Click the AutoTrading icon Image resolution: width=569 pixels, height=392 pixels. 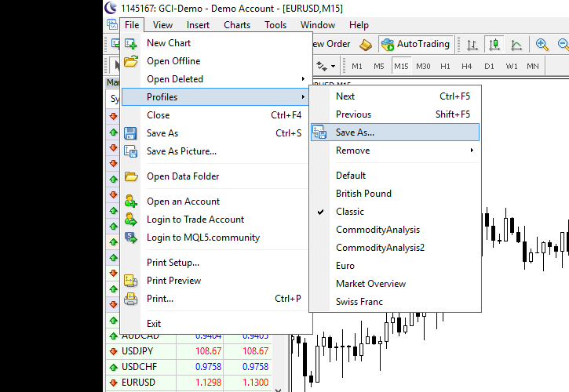coord(388,44)
